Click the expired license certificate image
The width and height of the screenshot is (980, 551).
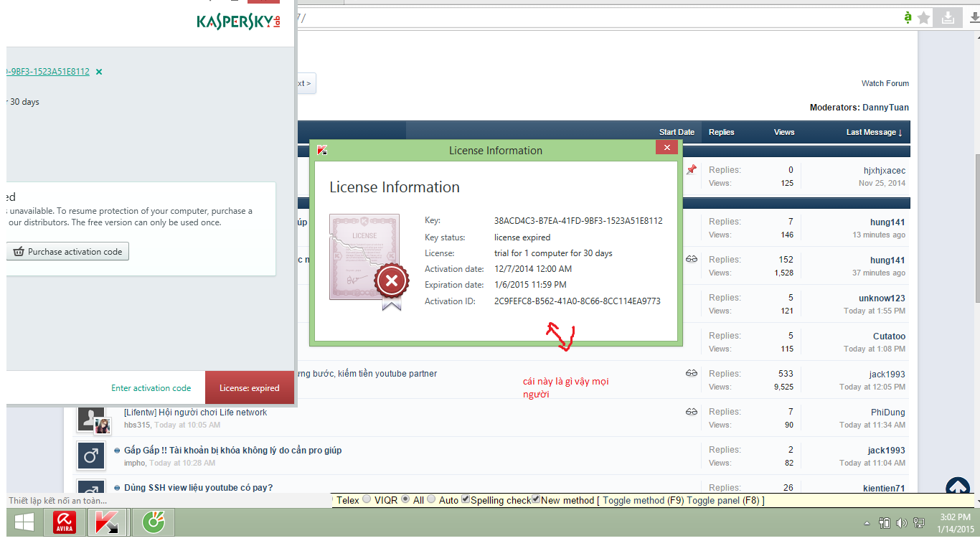tap(369, 261)
